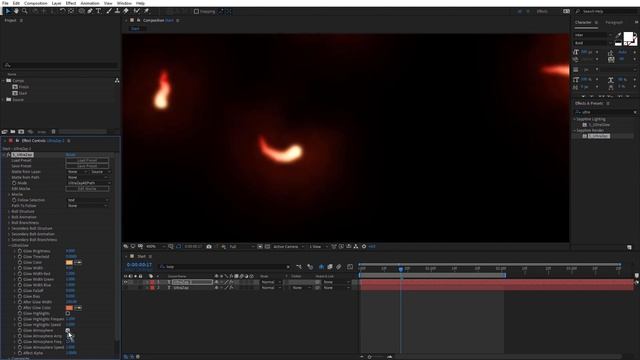Image resolution: width=640 pixels, height=360 pixels.
Task: Enable the Snapping checkbox
Action: tap(196, 11)
